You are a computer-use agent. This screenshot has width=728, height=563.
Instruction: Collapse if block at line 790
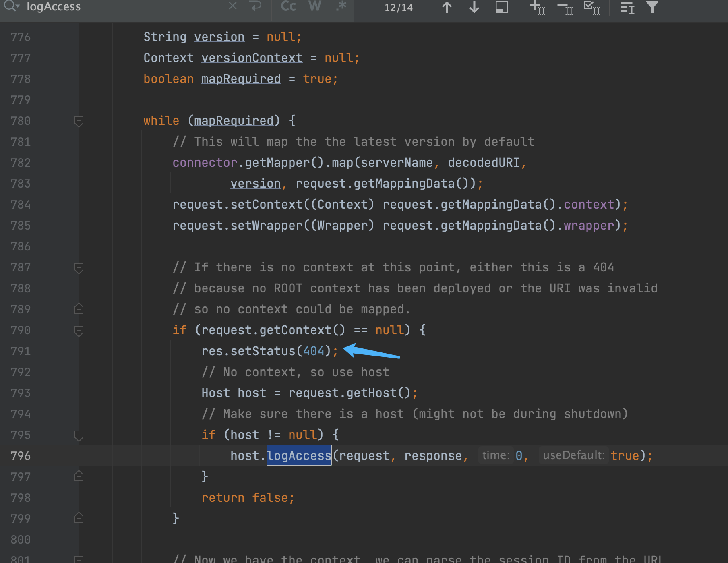click(79, 330)
